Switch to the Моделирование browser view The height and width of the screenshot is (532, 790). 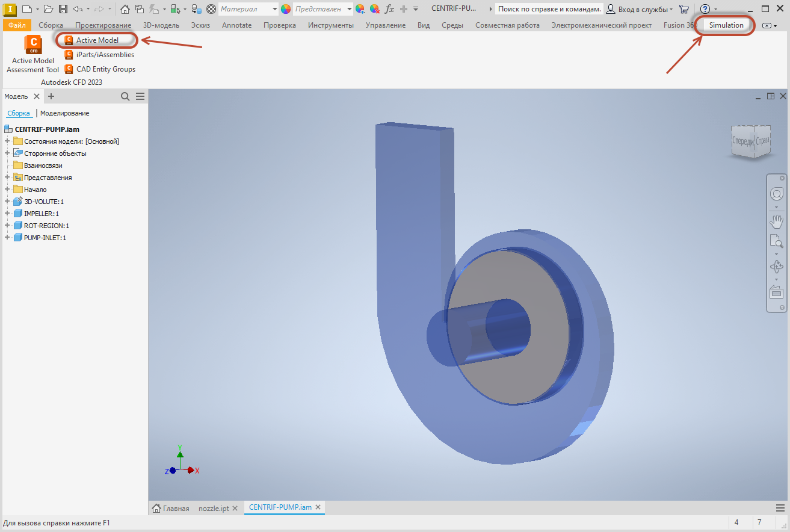pos(65,113)
